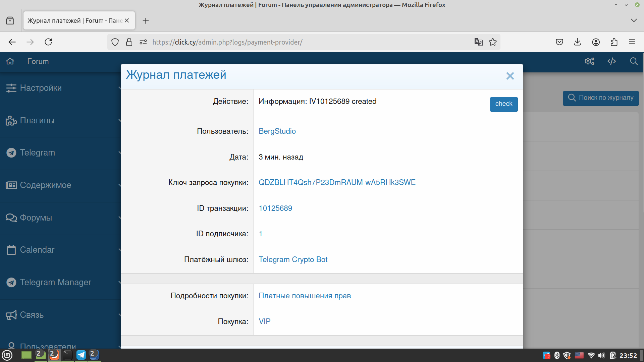Open the Calendar sidebar item
This screenshot has width=644, height=362.
tap(37, 250)
